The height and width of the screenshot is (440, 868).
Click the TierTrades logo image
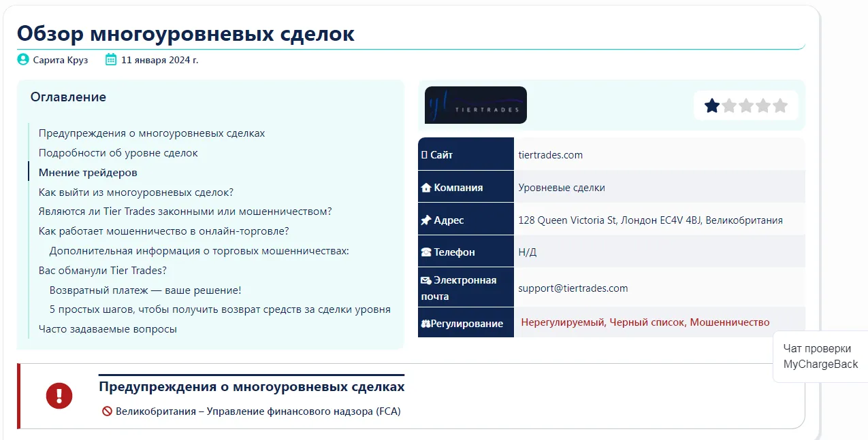[x=476, y=105]
